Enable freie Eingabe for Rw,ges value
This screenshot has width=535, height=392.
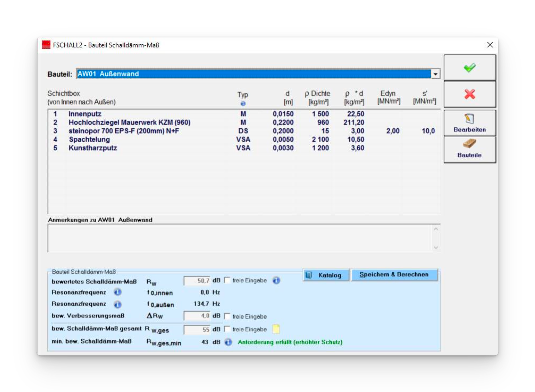coord(227,329)
